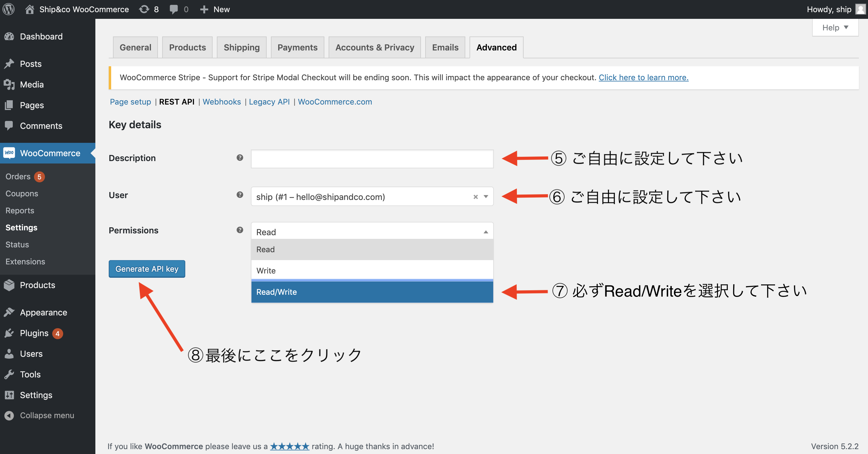Switch to the Payments settings tab
Viewport: 868px width, 454px height.
[x=298, y=47]
